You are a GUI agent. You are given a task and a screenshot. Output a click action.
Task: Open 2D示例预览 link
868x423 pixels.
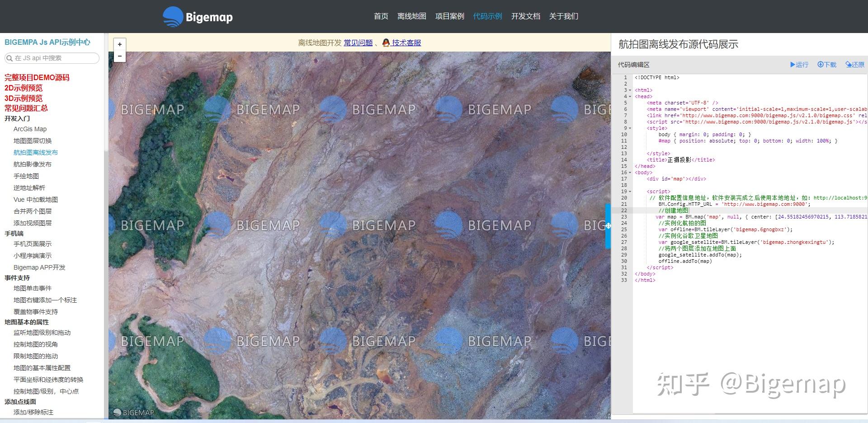click(24, 88)
